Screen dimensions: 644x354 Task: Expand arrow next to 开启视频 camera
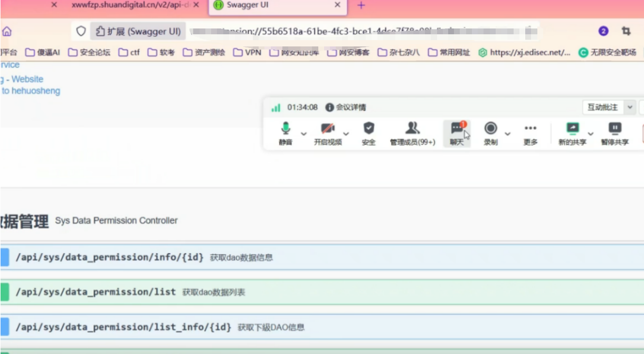pyautogui.click(x=346, y=133)
